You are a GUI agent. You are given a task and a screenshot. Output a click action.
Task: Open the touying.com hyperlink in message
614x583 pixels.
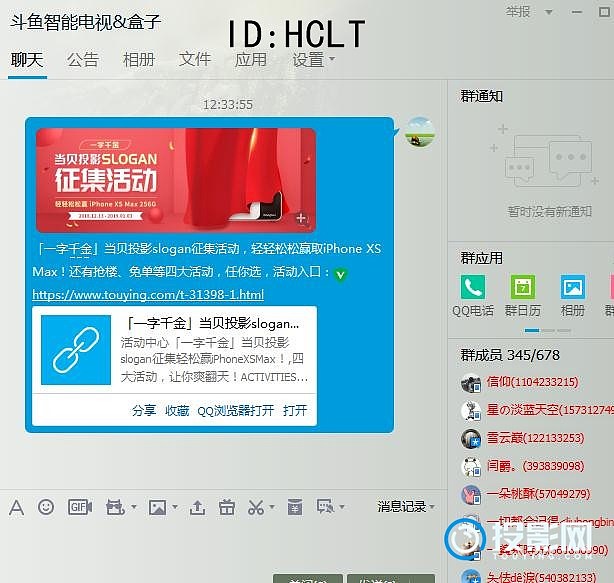tap(148, 295)
